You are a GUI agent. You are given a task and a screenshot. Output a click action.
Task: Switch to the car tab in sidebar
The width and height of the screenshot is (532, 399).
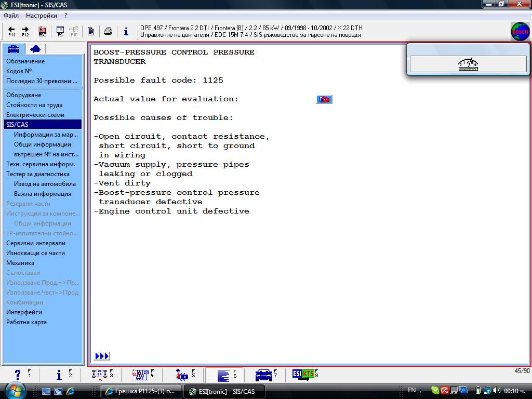(x=14, y=49)
